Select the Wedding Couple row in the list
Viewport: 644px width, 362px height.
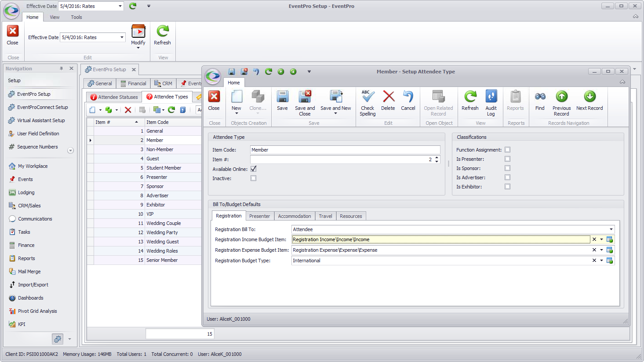point(144,223)
